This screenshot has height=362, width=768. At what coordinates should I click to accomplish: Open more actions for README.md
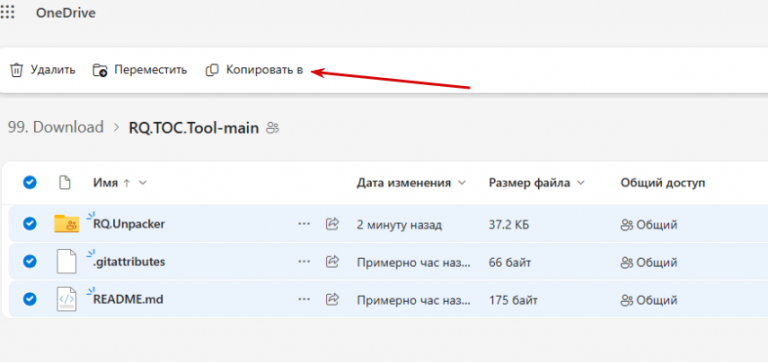304,299
